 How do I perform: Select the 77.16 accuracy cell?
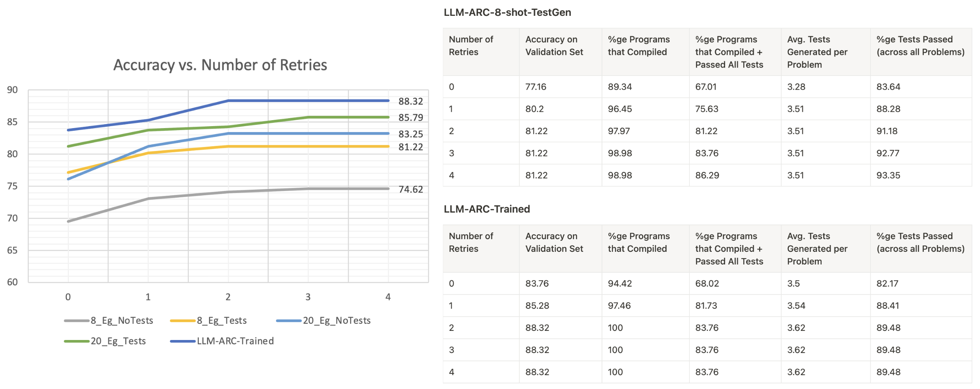coord(536,87)
